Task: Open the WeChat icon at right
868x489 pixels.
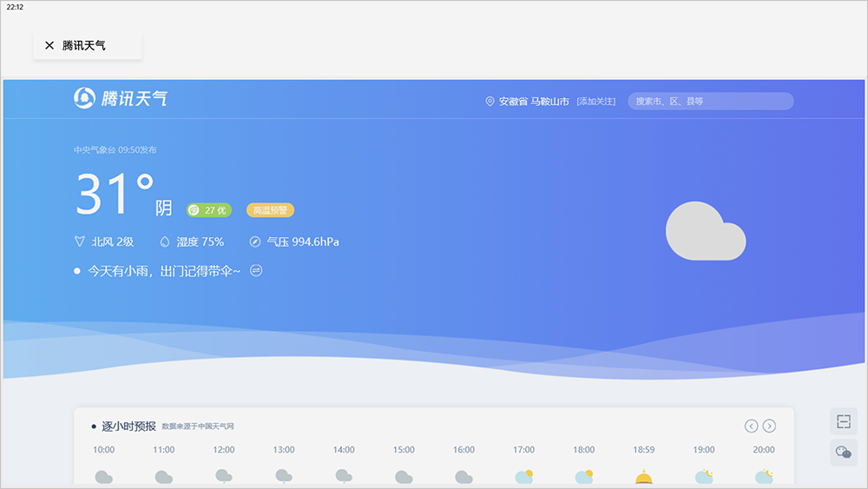Action: [844, 453]
